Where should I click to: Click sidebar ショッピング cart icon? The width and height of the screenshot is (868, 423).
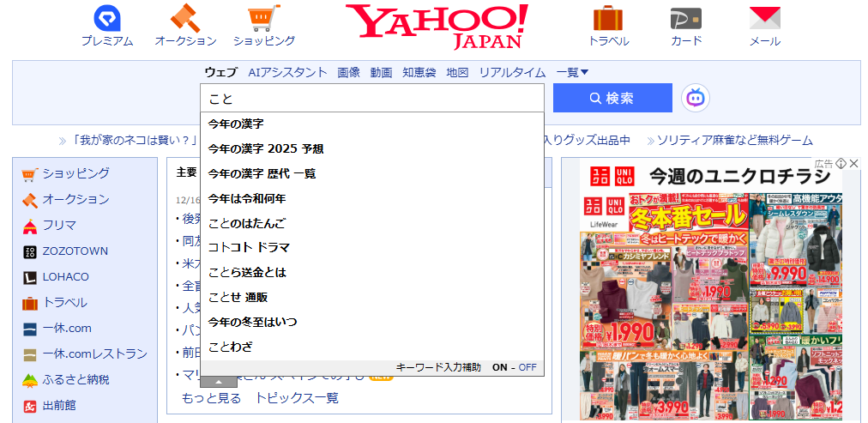click(29, 174)
